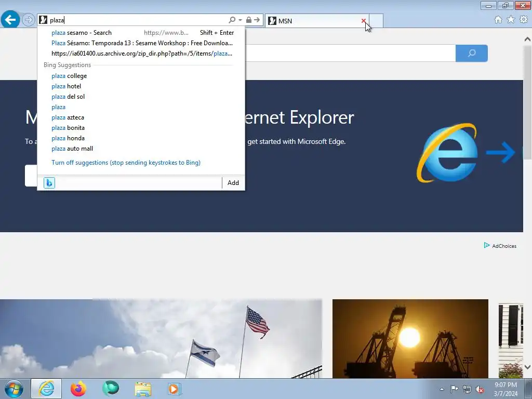Click the Go arrow in address bar
Image resolution: width=532 pixels, height=399 pixels.
[257, 20]
